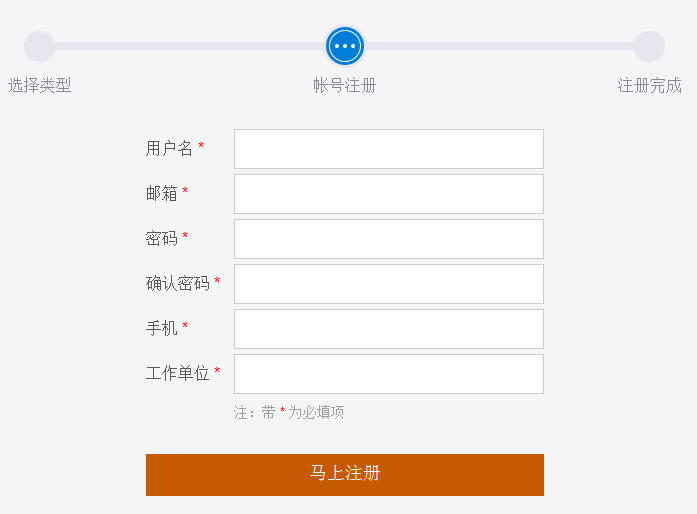
Task: Click the 工作单位 field label
Action: (177, 373)
